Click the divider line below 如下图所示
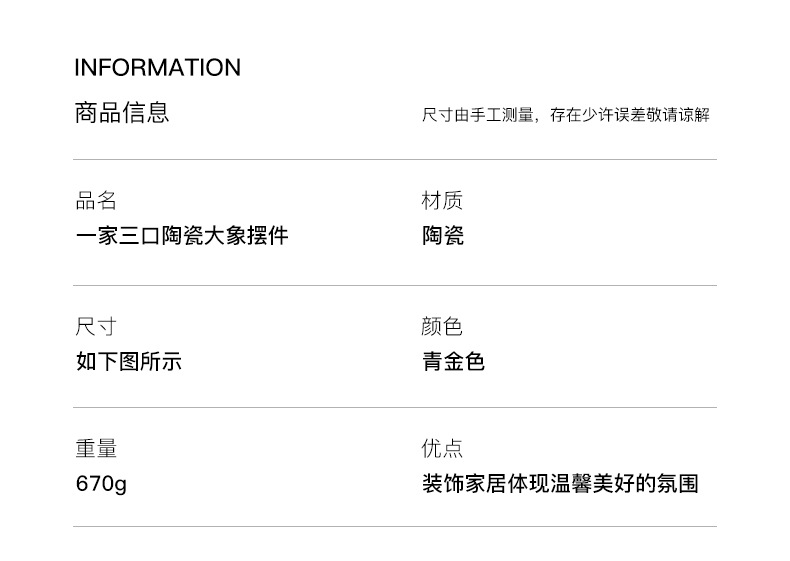This screenshot has height=561, width=790. 395,408
